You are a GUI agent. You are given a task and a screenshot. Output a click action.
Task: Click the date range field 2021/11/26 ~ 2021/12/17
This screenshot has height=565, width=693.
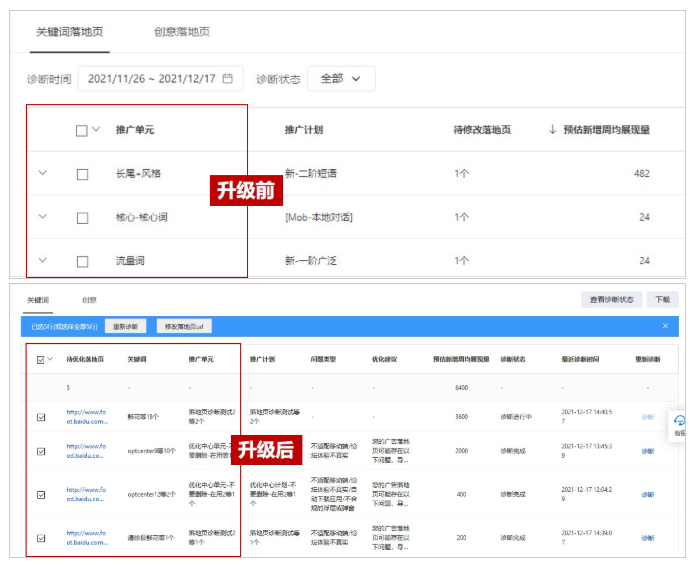pos(160,79)
